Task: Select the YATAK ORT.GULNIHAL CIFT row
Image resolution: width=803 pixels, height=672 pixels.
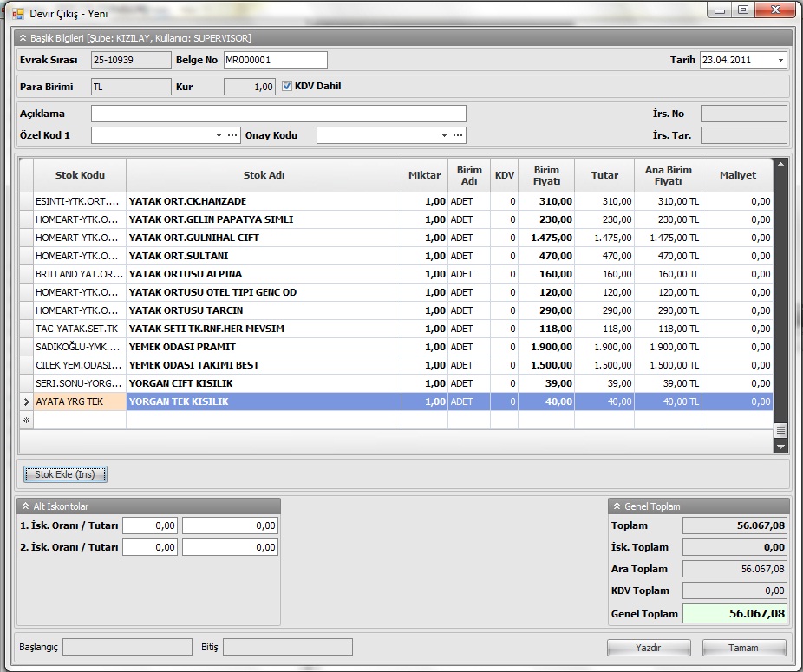Action: pyautogui.click(x=396, y=238)
